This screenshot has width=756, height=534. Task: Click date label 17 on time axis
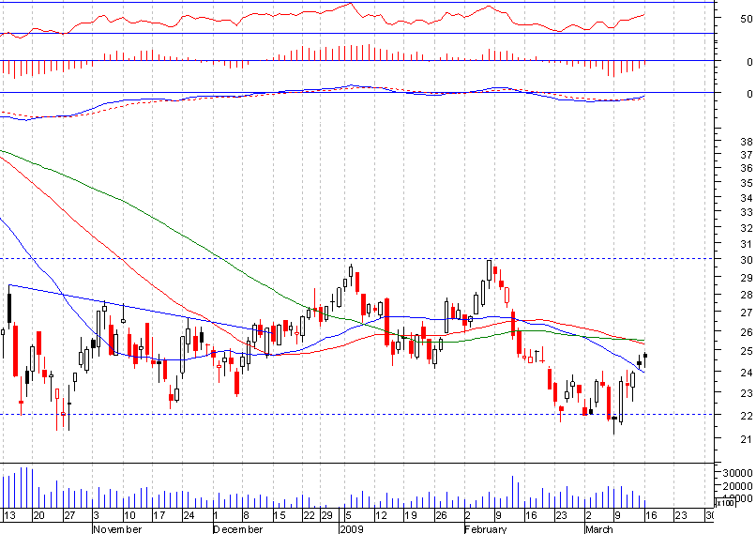point(159,515)
